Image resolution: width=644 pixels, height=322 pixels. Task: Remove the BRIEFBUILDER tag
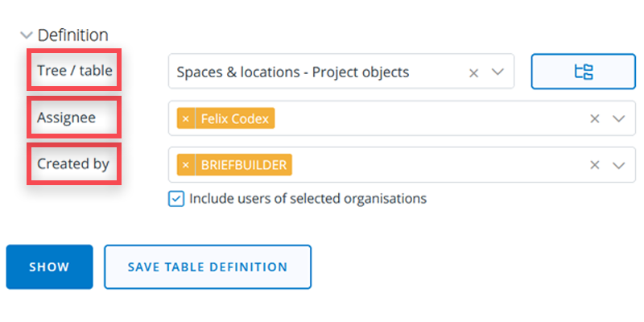(x=186, y=165)
